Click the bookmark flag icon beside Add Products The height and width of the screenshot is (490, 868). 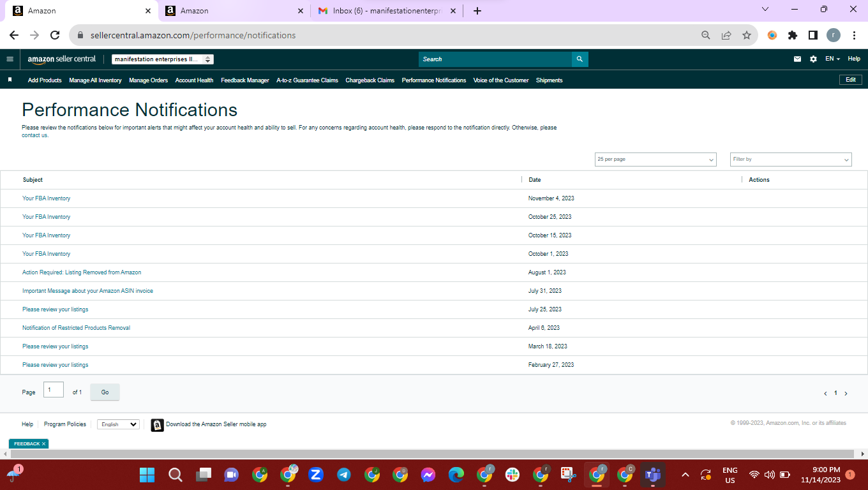[x=10, y=80]
